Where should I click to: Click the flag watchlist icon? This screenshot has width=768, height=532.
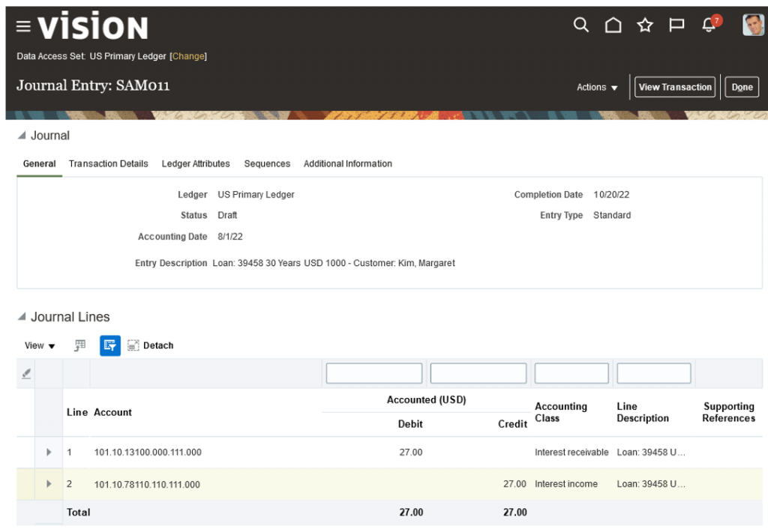pyautogui.click(x=676, y=25)
